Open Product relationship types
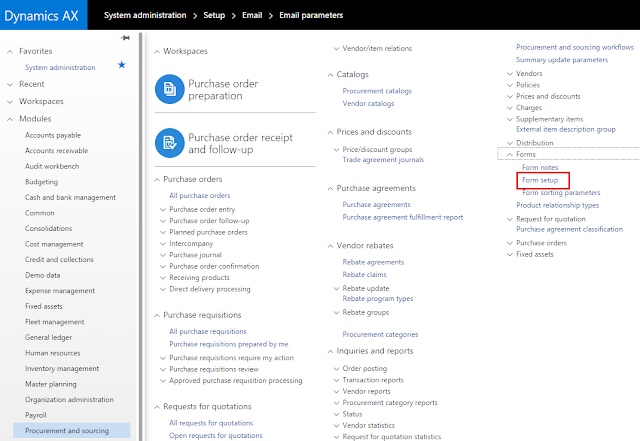Screen dimensions: 640x441 pos(557,205)
